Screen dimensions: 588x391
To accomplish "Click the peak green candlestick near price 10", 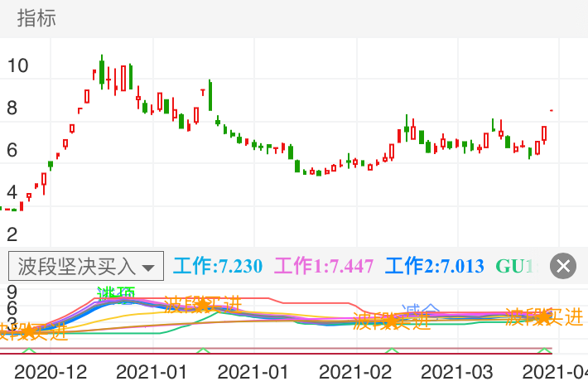I will tap(102, 71).
